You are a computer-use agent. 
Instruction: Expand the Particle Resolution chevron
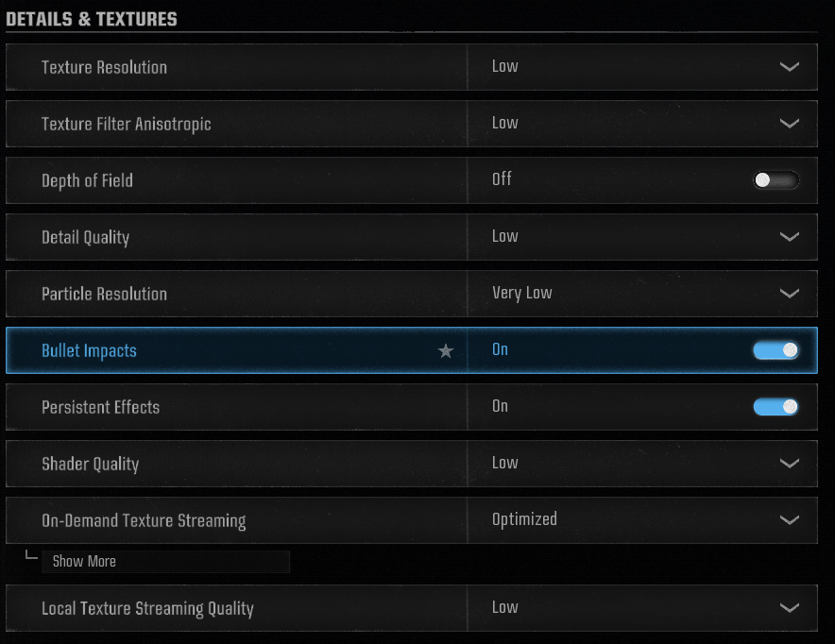(x=789, y=294)
